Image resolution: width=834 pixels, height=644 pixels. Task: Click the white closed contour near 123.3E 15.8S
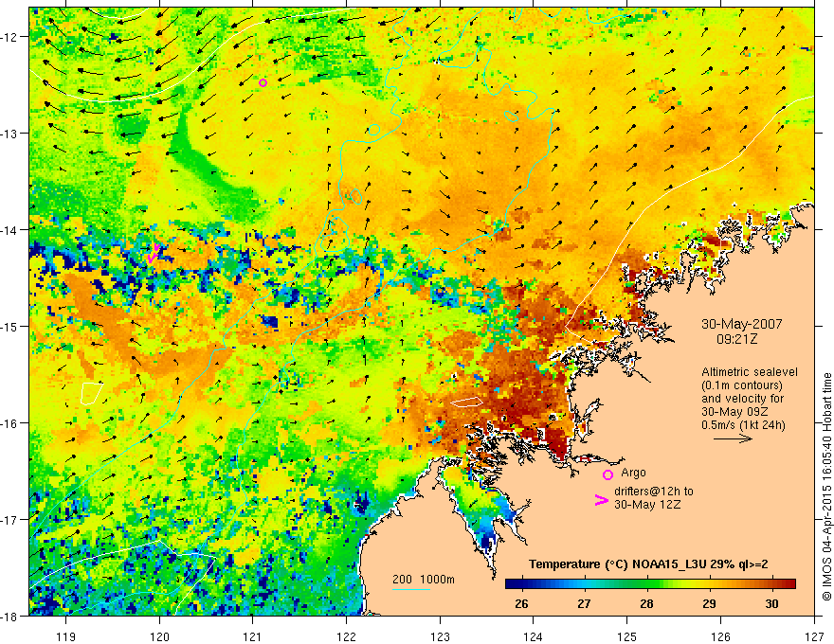pyautogui.click(x=467, y=402)
